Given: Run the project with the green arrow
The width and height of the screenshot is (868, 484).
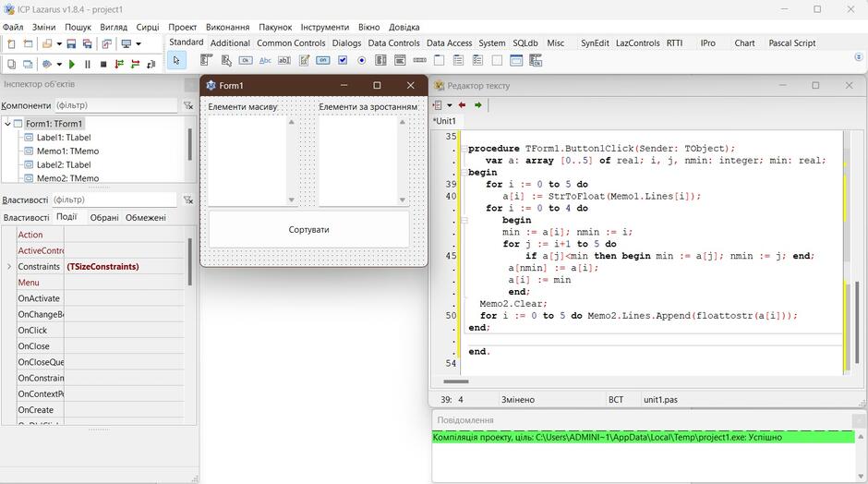Looking at the screenshot, I should pyautogui.click(x=71, y=65).
